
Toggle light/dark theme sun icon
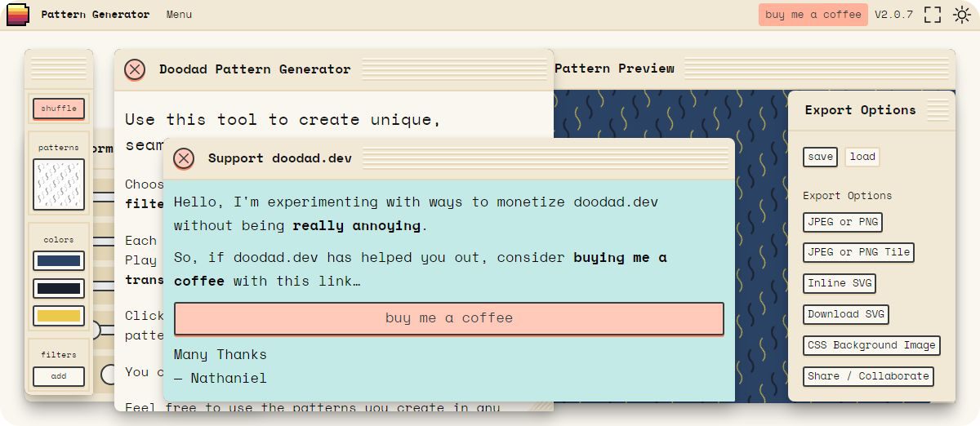coord(961,15)
